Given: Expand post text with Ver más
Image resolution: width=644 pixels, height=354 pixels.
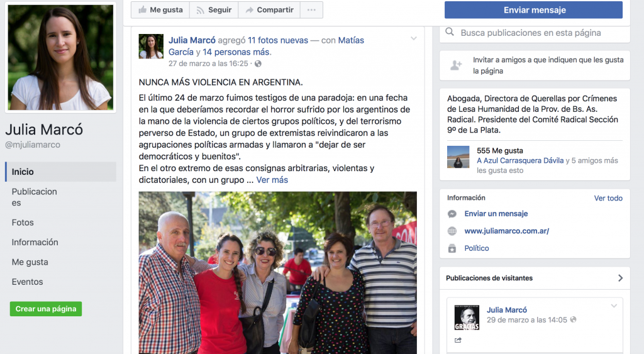Looking at the screenshot, I should [x=272, y=180].
